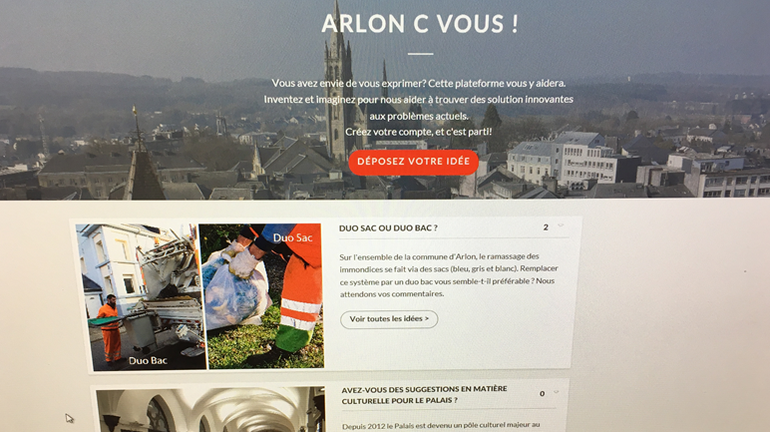Click the vote count 2 on Duo Sac card
Image resolution: width=770 pixels, height=432 pixels.
pos(546,227)
